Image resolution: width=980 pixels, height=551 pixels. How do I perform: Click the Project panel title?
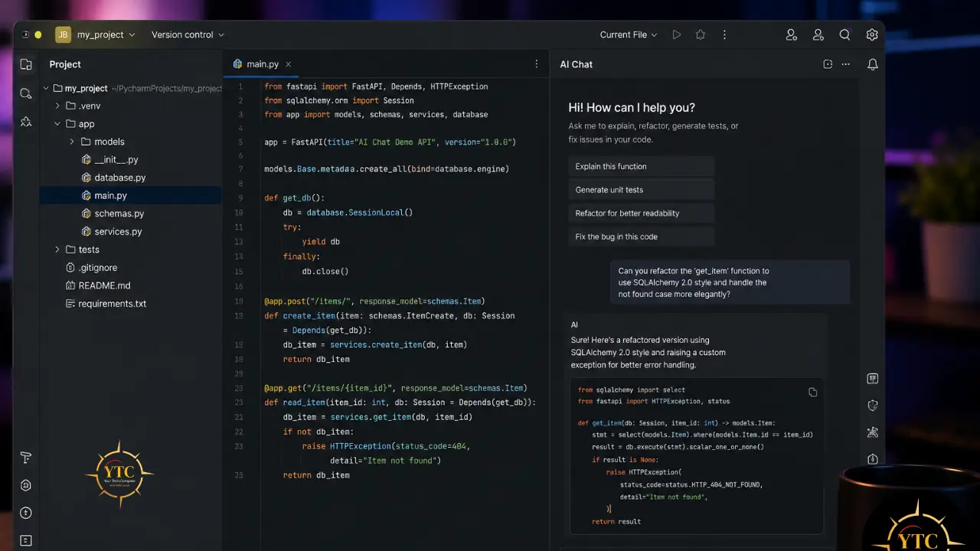click(65, 64)
